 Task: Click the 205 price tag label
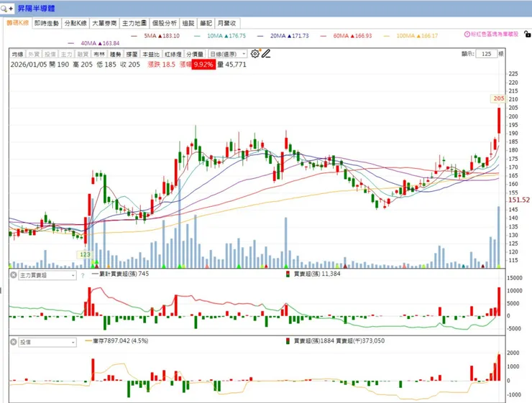pyautogui.click(x=498, y=98)
